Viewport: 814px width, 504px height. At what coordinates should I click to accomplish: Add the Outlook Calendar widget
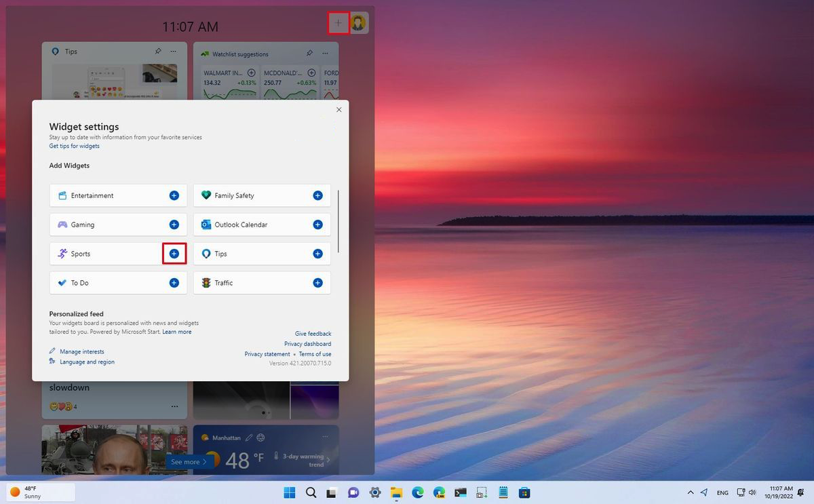[x=317, y=225]
